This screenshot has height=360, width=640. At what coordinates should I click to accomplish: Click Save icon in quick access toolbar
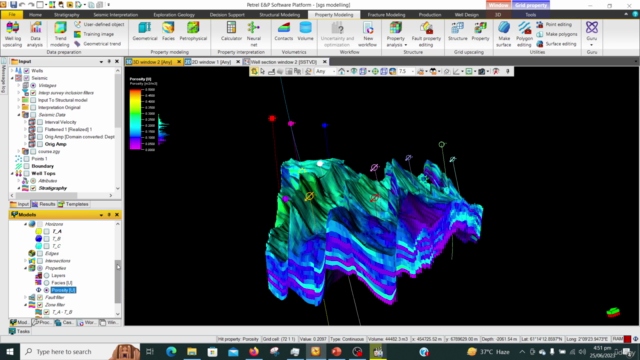click(x=13, y=5)
